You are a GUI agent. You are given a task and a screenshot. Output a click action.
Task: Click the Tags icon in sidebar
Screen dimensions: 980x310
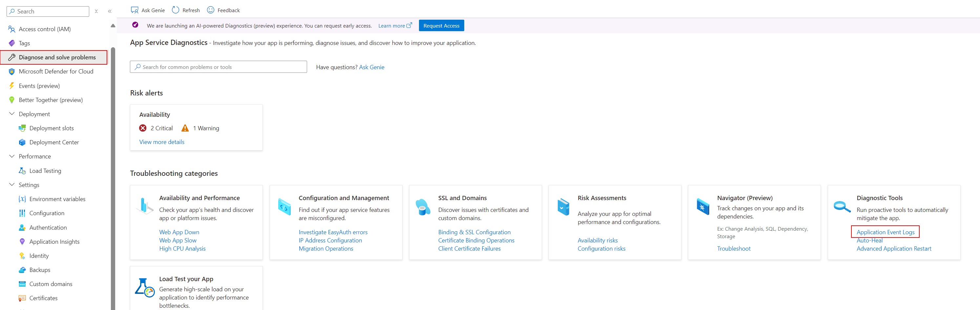(x=12, y=43)
